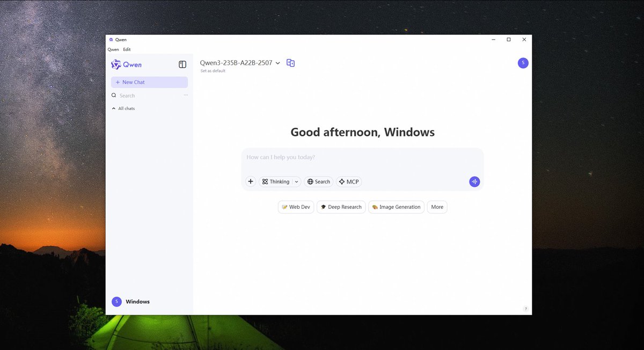This screenshot has width=644, height=350.
Task: Collapse the sidebar with panel toggle icon
Action: pyautogui.click(x=182, y=64)
